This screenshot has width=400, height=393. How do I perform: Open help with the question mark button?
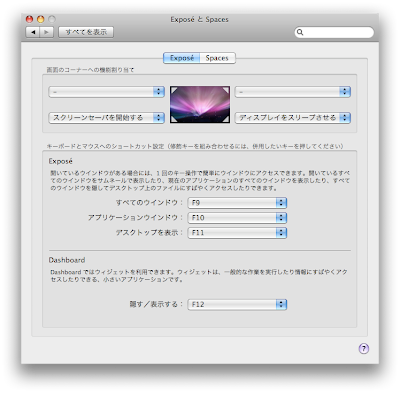click(364, 349)
